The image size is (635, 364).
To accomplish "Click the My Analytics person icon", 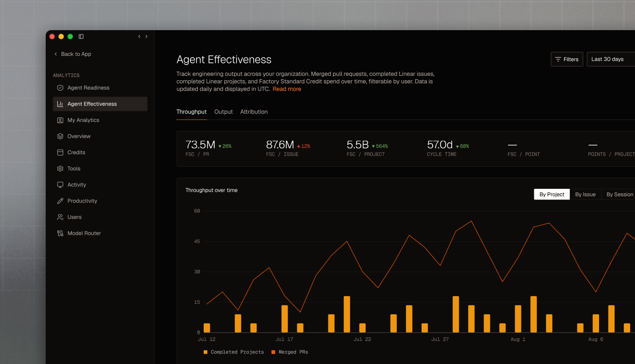I will pos(60,120).
